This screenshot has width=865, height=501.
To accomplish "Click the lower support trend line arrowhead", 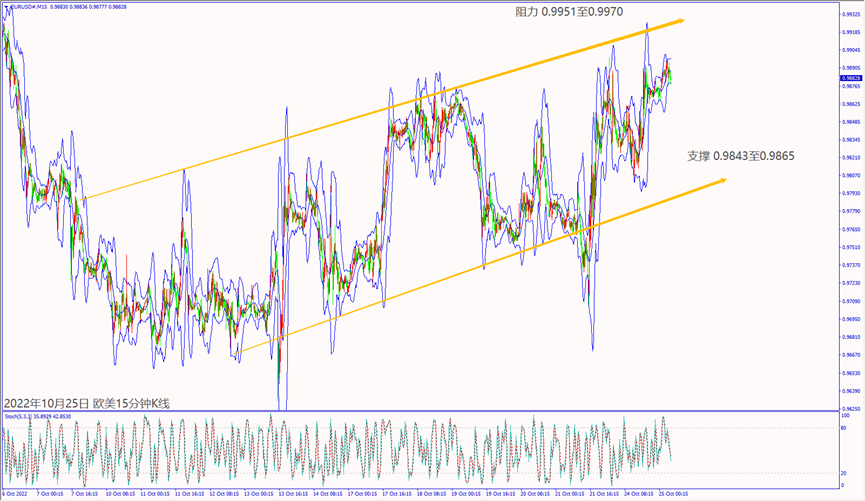I will pos(720,181).
